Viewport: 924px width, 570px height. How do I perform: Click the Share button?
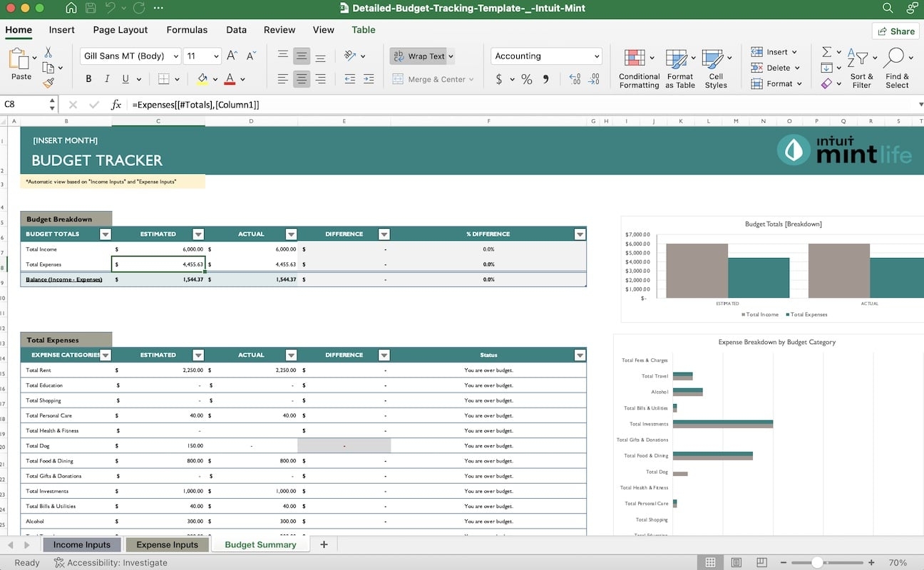[x=895, y=31]
